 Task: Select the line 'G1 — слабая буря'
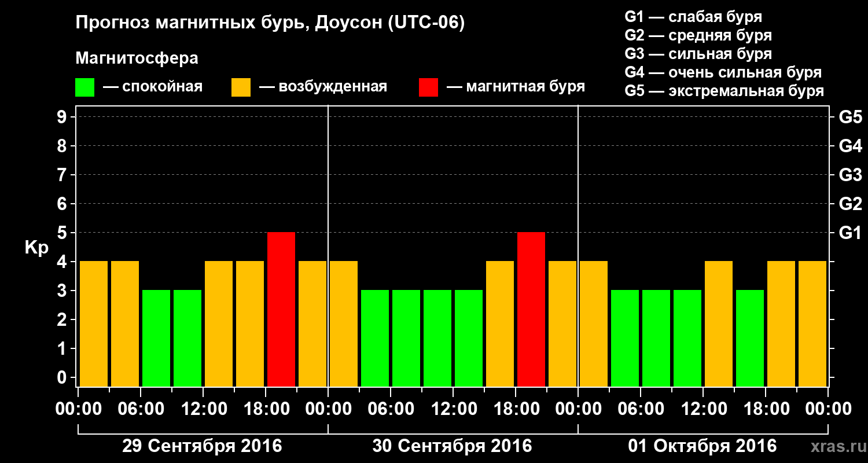pos(693,17)
